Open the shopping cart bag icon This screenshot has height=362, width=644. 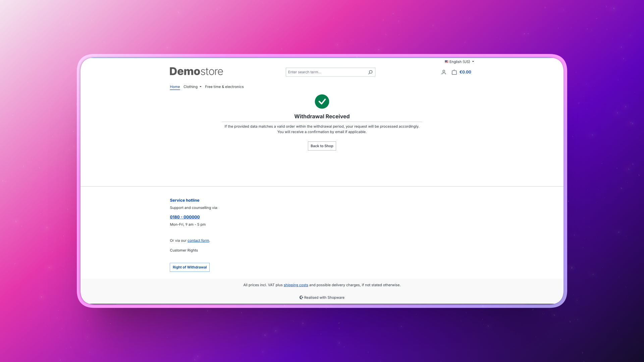[454, 72]
